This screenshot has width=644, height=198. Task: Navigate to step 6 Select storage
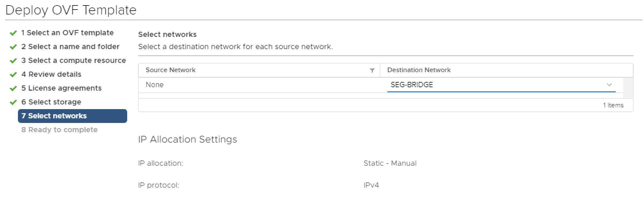(x=51, y=102)
